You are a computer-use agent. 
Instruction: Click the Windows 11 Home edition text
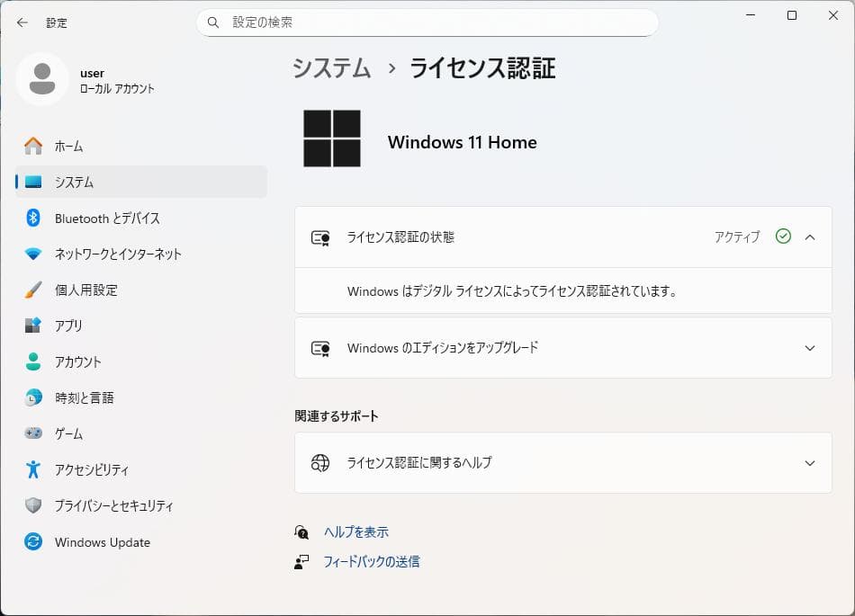(x=463, y=142)
